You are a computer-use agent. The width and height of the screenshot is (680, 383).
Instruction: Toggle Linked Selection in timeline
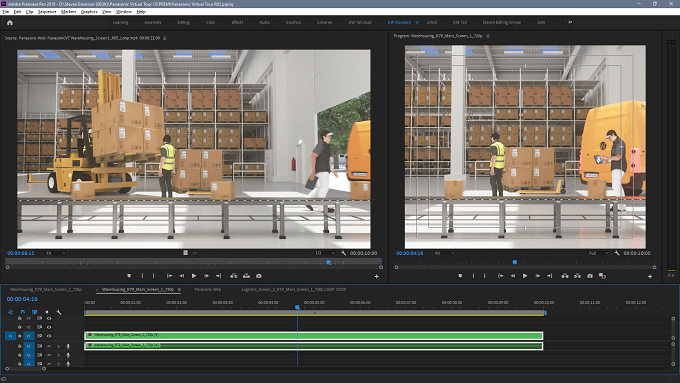35,312
